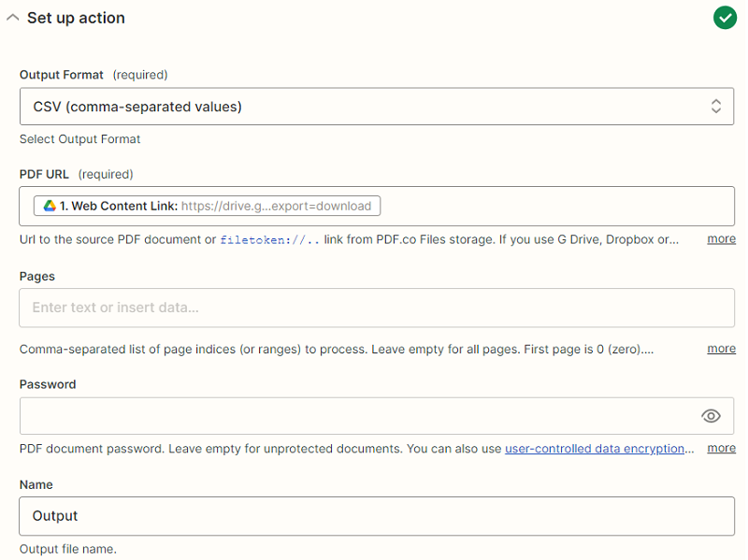This screenshot has width=748, height=560.
Task: Click the green checkmark status icon
Action: [725, 18]
